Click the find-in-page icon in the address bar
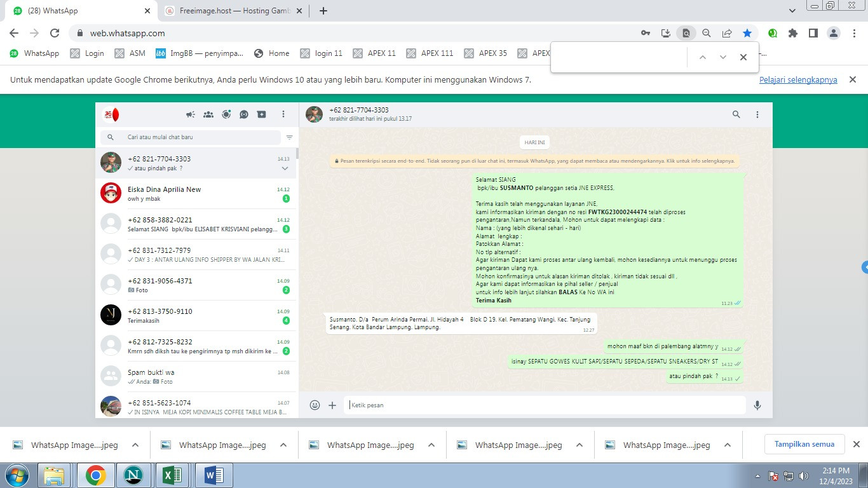 coord(686,33)
